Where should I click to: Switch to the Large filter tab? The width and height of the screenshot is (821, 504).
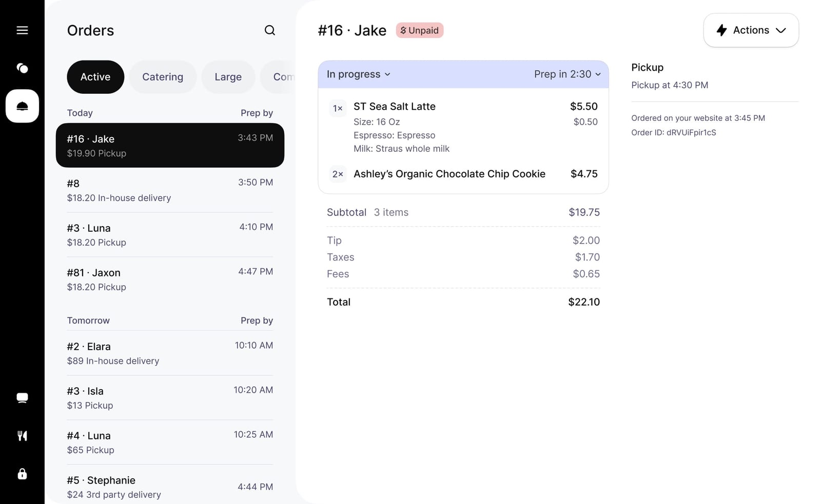(228, 77)
